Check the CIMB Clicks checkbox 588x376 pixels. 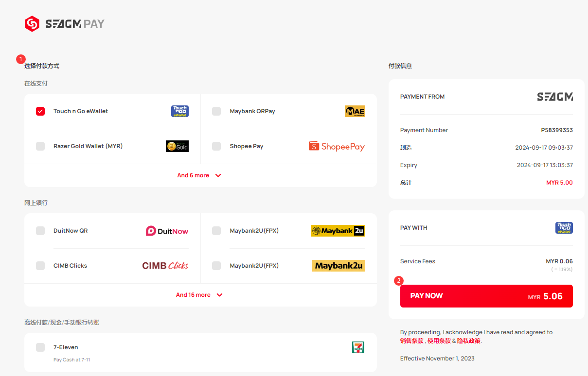pyautogui.click(x=40, y=266)
